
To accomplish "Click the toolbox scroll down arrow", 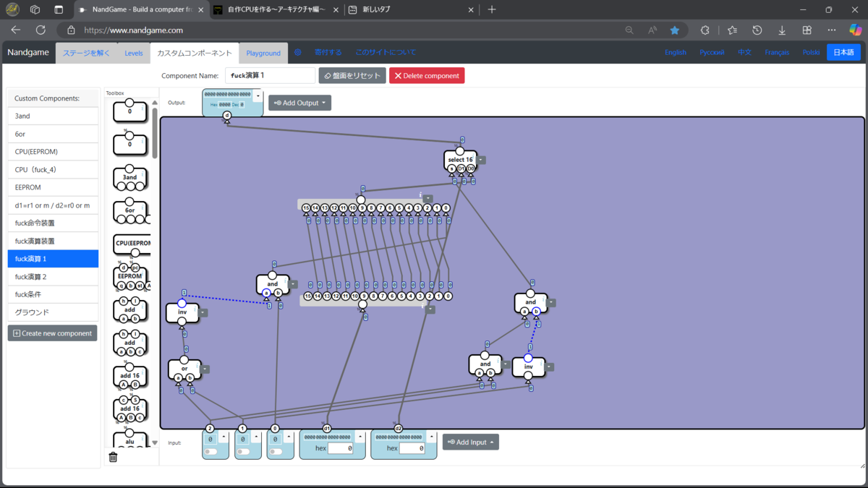I will click(155, 442).
